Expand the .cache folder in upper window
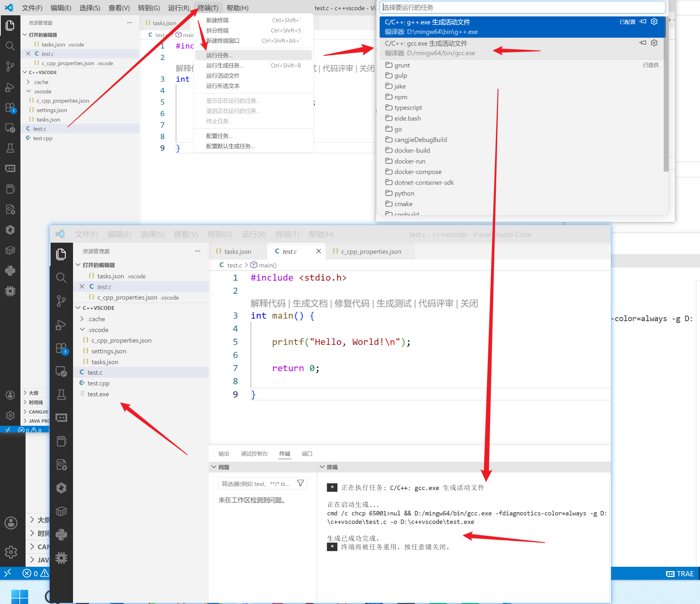Viewport: 700px width, 604px height. tap(28, 82)
